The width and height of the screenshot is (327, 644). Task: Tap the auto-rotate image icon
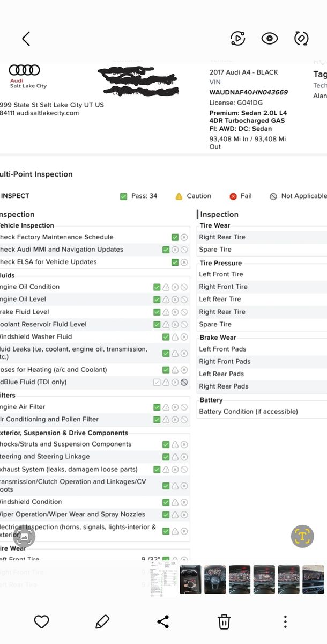[x=301, y=38]
